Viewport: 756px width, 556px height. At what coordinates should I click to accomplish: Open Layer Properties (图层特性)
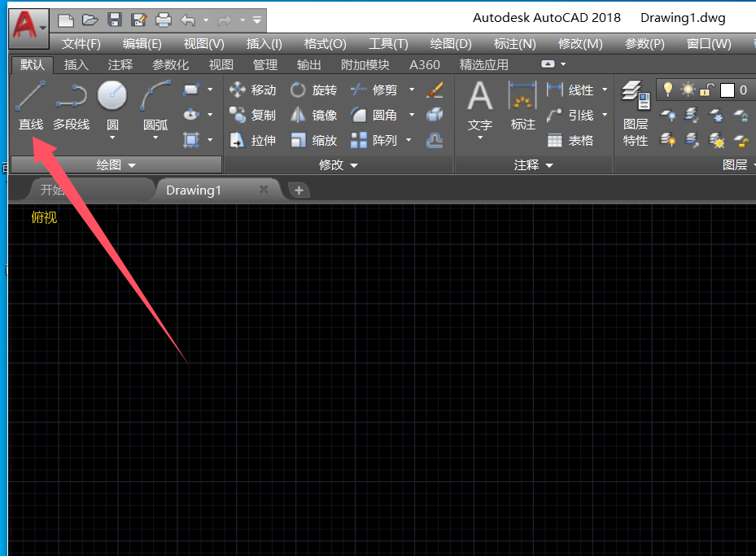(x=636, y=113)
